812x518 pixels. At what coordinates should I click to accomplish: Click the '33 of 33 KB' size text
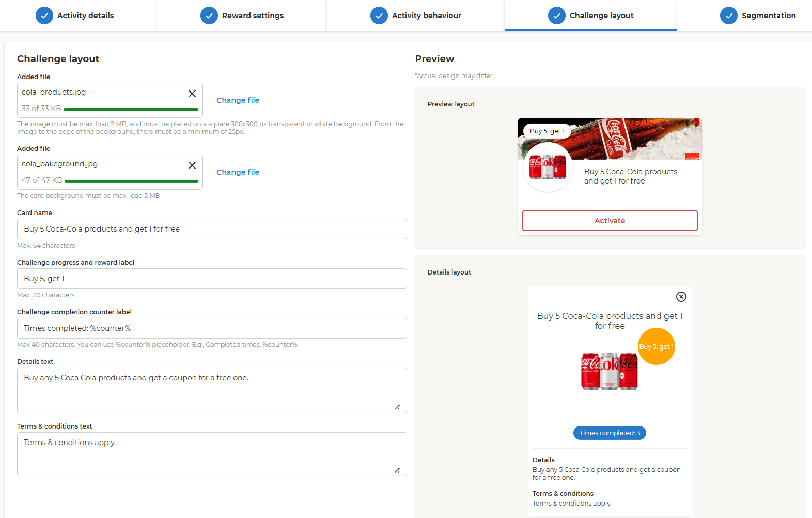click(x=41, y=109)
